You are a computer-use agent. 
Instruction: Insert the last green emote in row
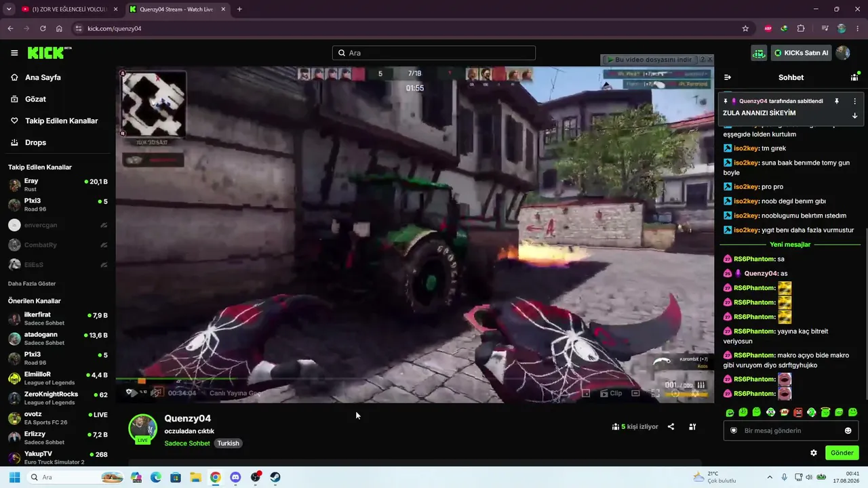pyautogui.click(x=852, y=412)
